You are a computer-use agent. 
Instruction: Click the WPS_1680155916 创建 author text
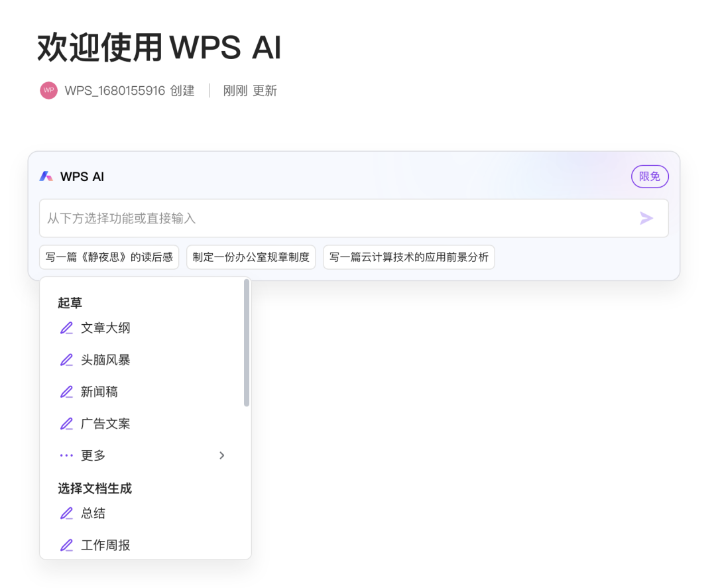[x=130, y=90]
